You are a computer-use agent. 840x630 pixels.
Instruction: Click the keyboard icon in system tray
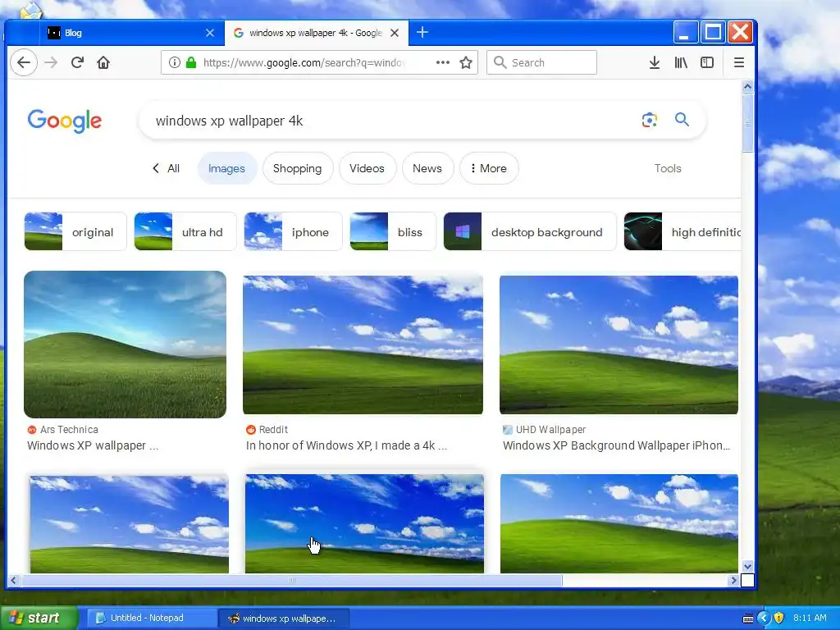748,619
